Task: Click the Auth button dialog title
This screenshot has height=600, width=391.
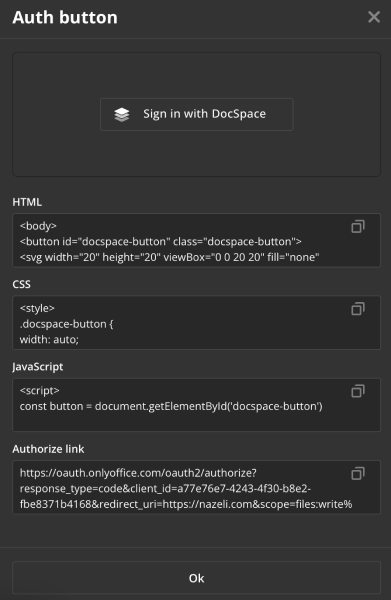Action: (x=65, y=18)
